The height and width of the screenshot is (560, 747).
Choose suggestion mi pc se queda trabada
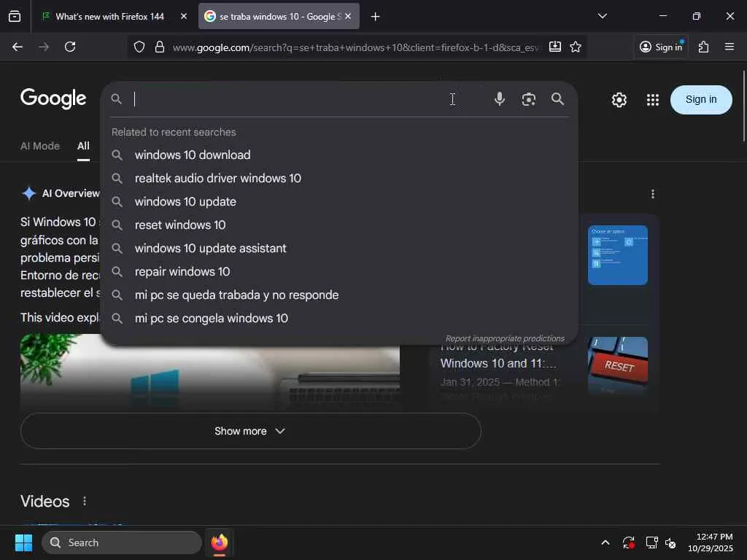(x=339, y=295)
